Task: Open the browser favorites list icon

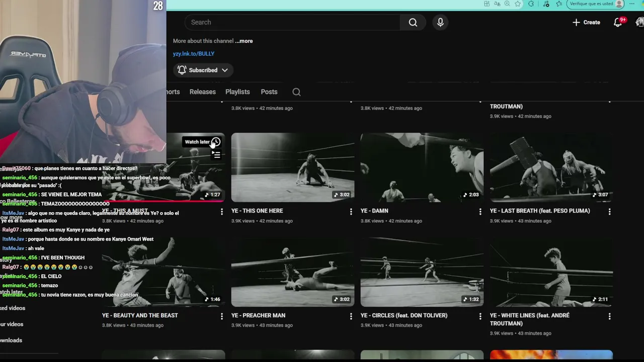Action: click(559, 4)
